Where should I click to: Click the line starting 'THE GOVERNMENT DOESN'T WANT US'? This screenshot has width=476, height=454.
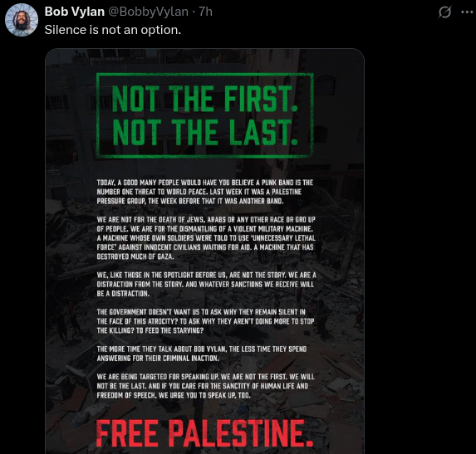point(201,312)
